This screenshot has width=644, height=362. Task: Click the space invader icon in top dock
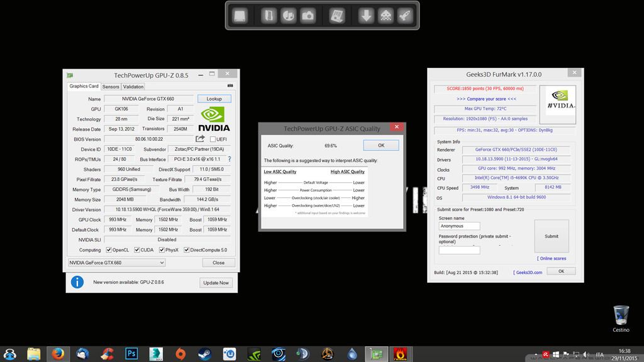(x=386, y=16)
